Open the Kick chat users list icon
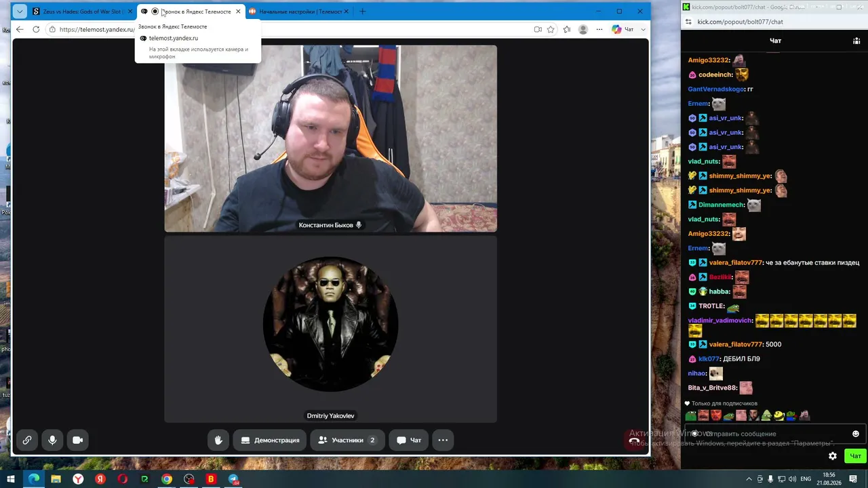 [x=856, y=41]
